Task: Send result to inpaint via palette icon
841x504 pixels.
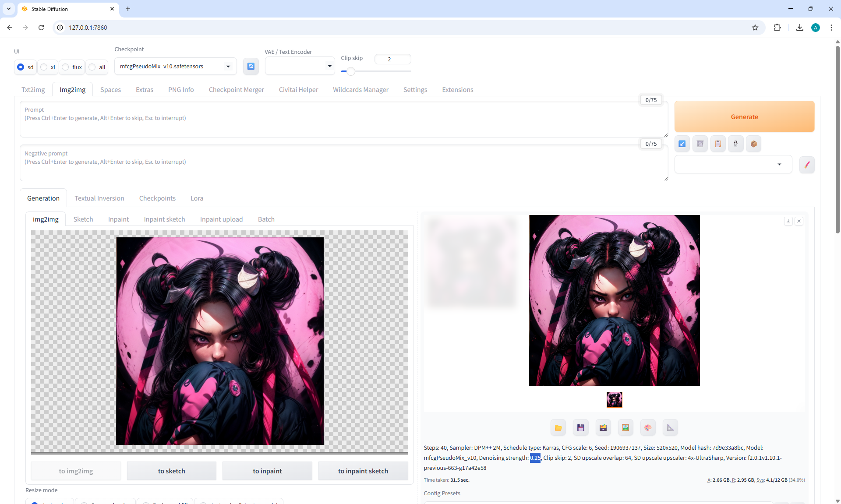Action: click(x=647, y=427)
